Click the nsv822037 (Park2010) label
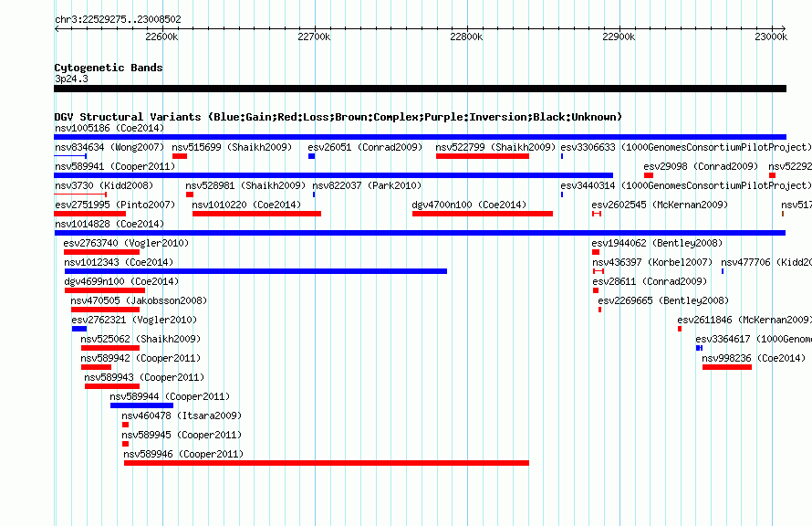 coord(367,185)
